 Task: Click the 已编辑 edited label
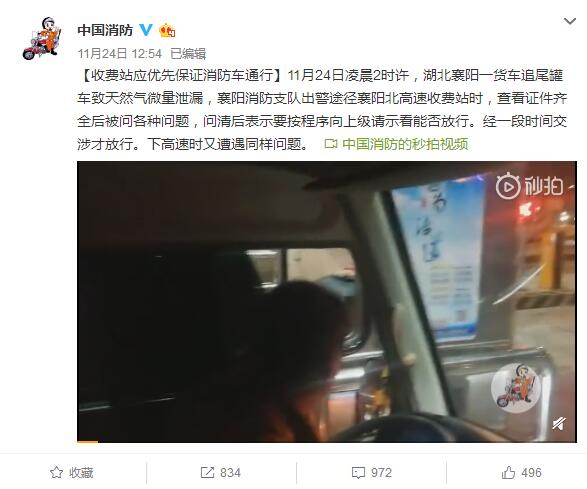click(188, 54)
